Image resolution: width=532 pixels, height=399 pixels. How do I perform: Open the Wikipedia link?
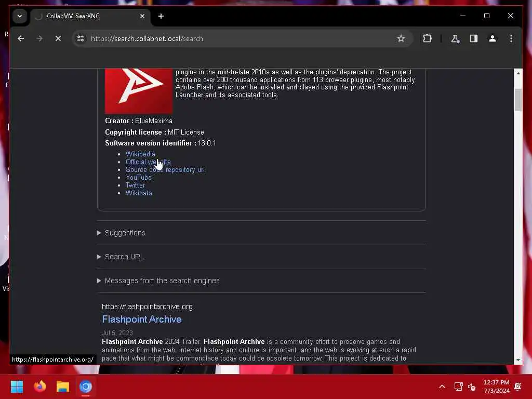[x=140, y=154]
